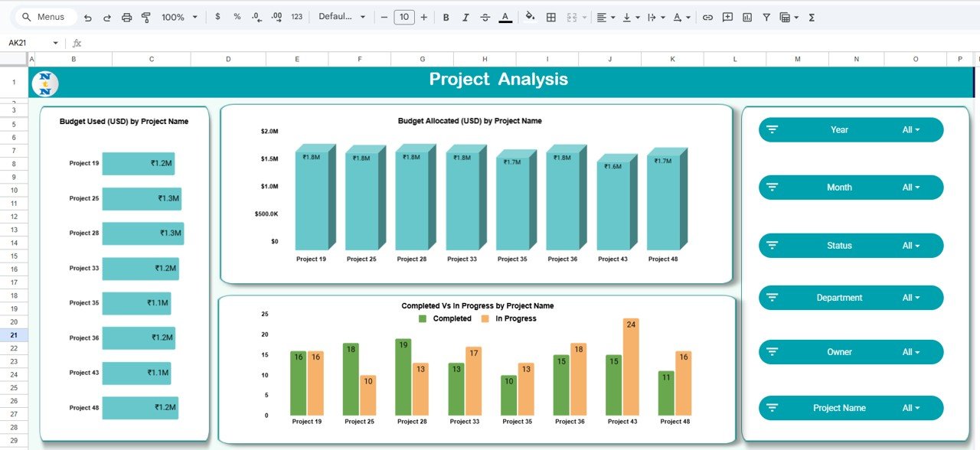This screenshot has width=980, height=450.
Task: Click the Insert link icon
Action: tap(707, 17)
